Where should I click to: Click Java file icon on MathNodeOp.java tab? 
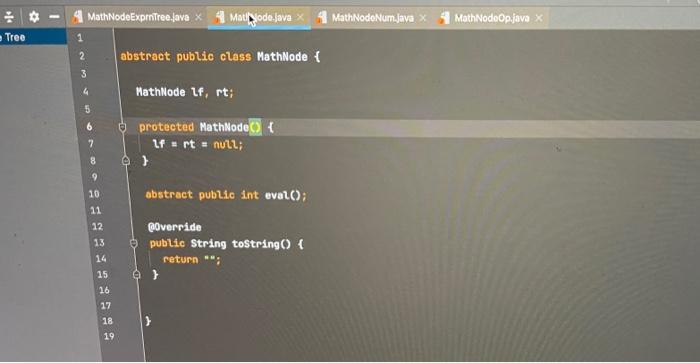click(444, 18)
